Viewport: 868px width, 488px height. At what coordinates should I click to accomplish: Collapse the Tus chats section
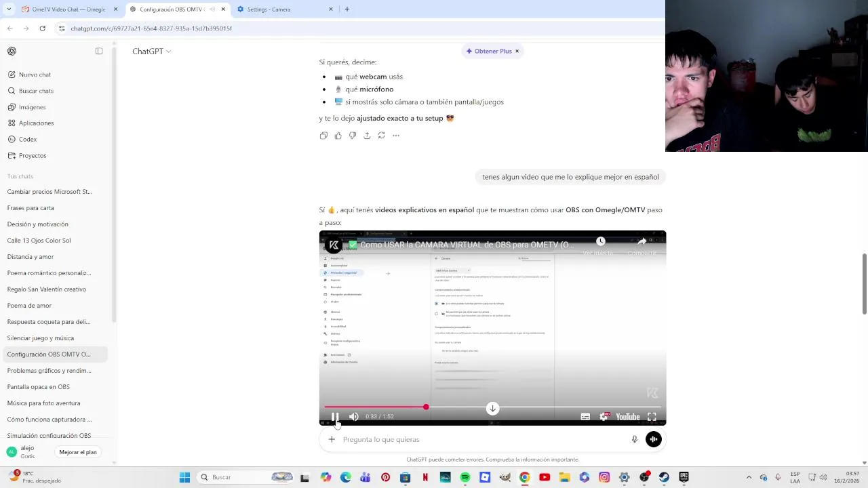[x=20, y=176]
